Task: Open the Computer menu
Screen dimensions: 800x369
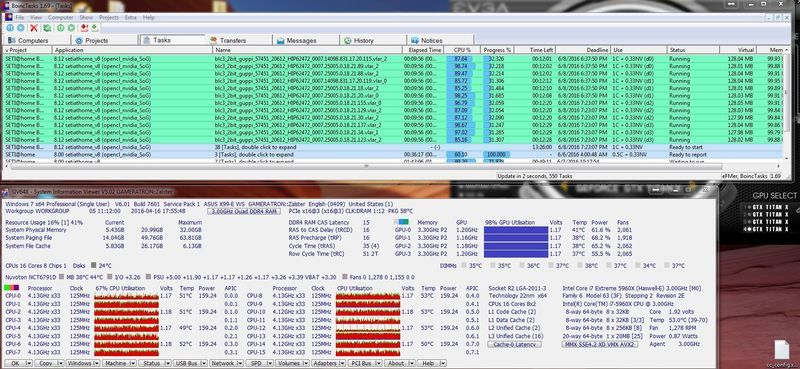Action: pyautogui.click(x=61, y=17)
